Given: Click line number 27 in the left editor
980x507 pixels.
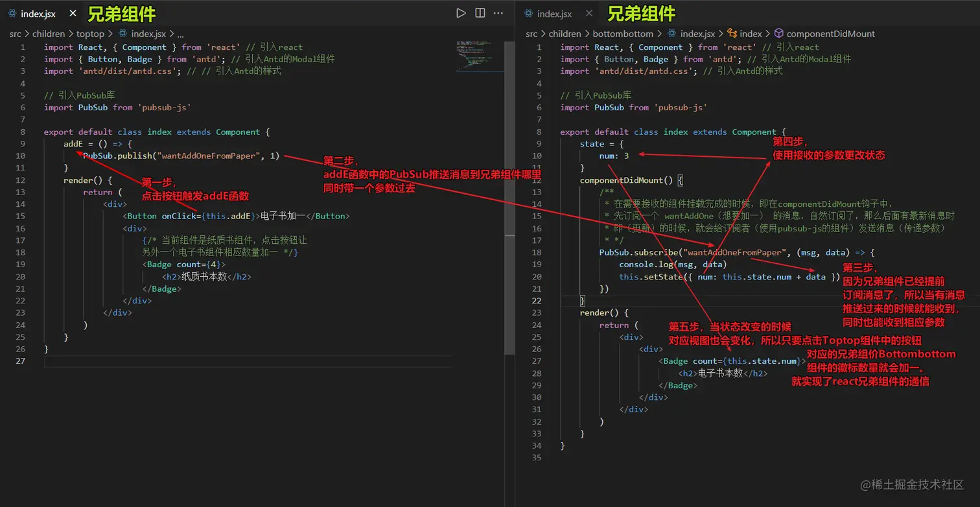Looking at the screenshot, I should click(x=21, y=361).
